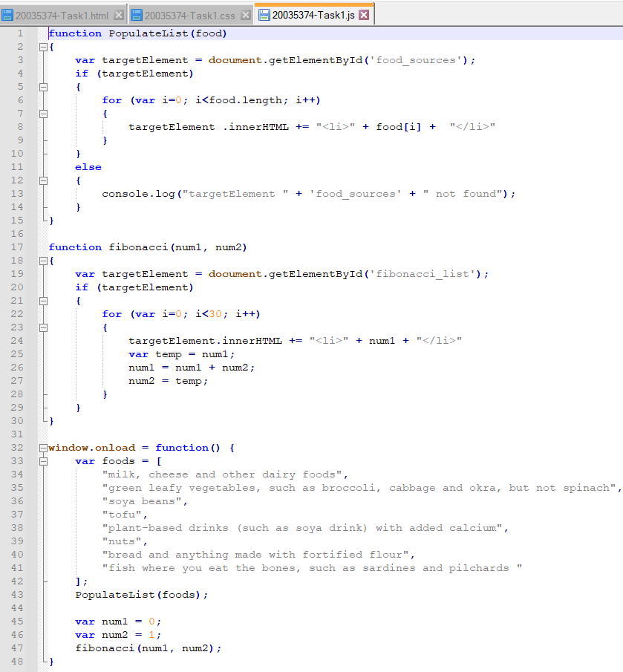Click line number 16 in the margin
This screenshot has width=623, height=672.
tap(17, 234)
